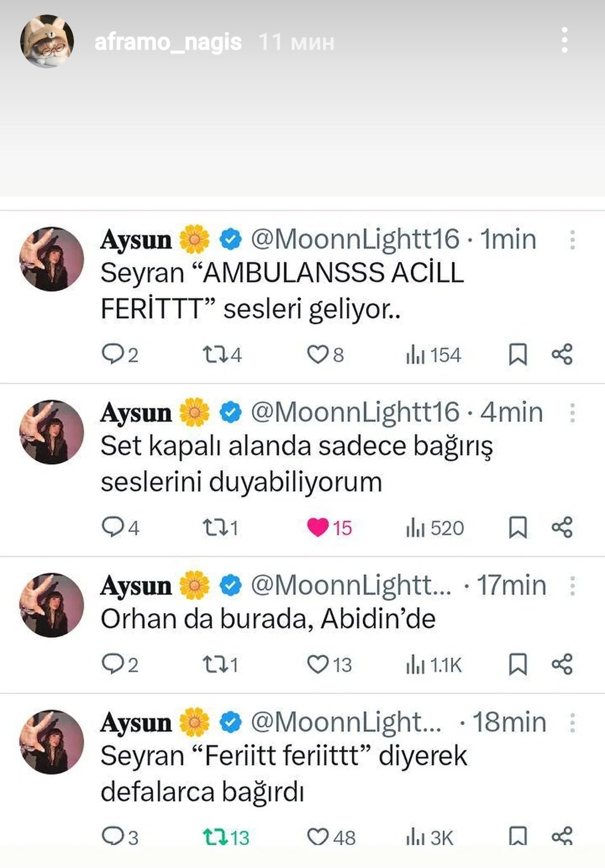This screenshot has height=868, width=605.
Task: Bookmark the 1min-old tweet
Action: tap(518, 354)
